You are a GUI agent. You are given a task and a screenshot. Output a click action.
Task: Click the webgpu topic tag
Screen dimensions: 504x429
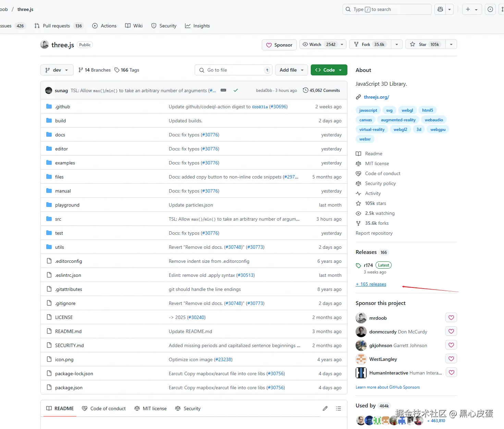click(438, 130)
